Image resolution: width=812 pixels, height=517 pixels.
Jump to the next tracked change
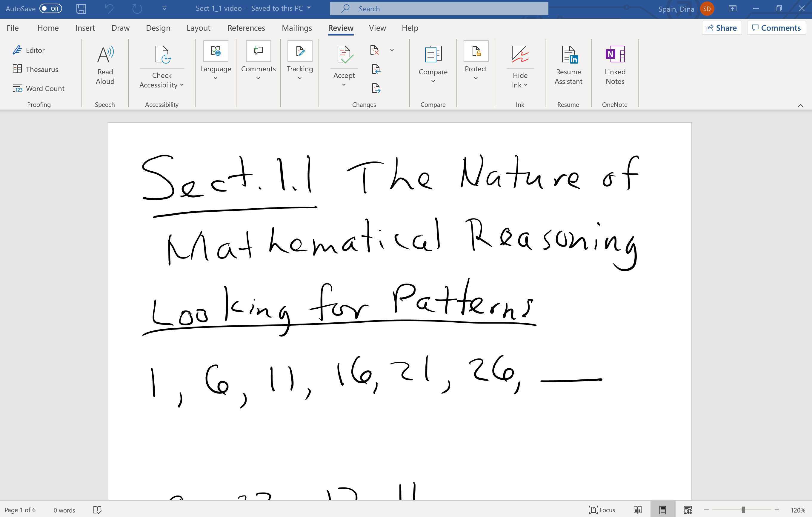[x=376, y=88]
